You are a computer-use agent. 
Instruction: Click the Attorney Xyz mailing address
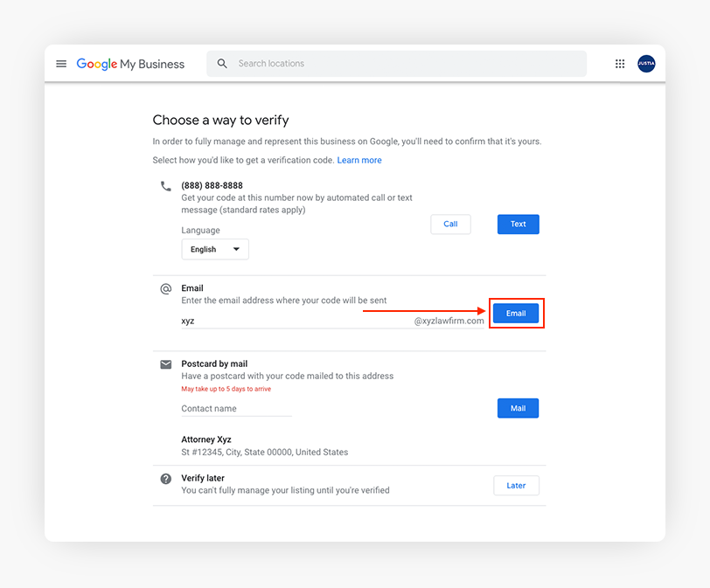(x=264, y=446)
